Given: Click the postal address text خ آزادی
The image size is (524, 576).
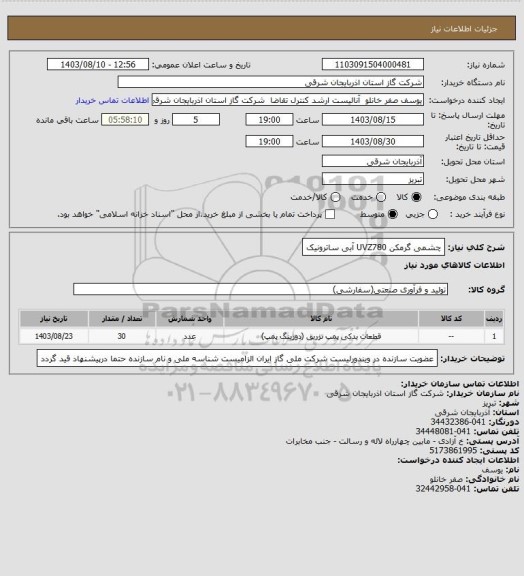Looking at the screenshot, I should pos(375,441).
